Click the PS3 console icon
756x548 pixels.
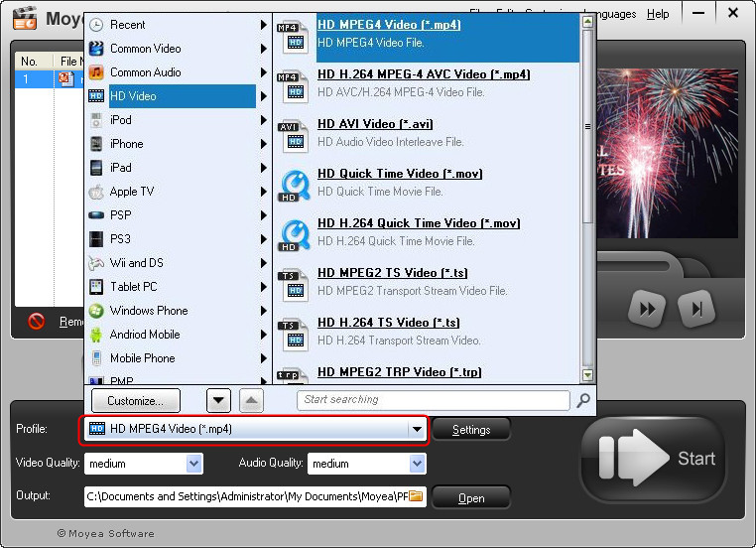tap(96, 239)
